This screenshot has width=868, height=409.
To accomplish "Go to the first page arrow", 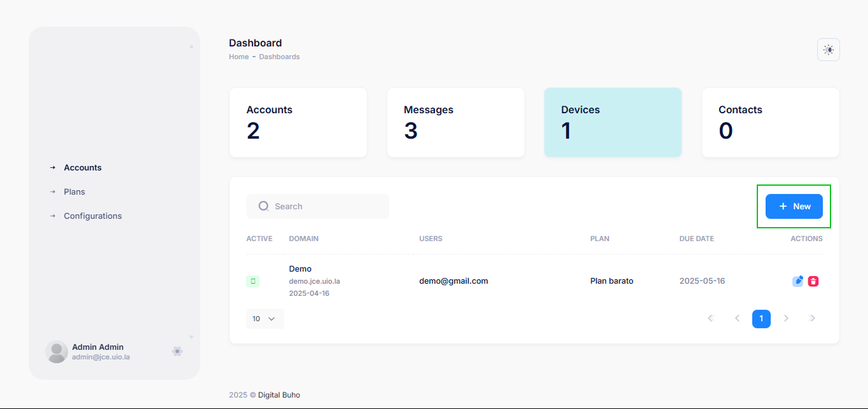I will click(711, 318).
